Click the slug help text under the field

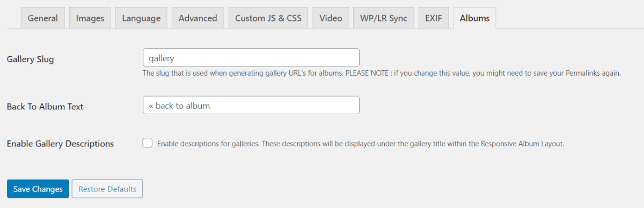[x=382, y=73]
